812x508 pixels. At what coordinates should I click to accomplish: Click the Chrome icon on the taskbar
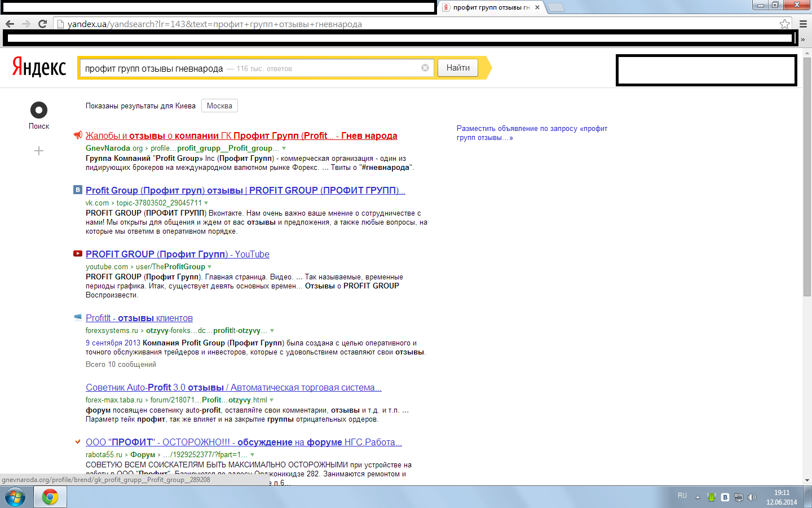(50, 497)
